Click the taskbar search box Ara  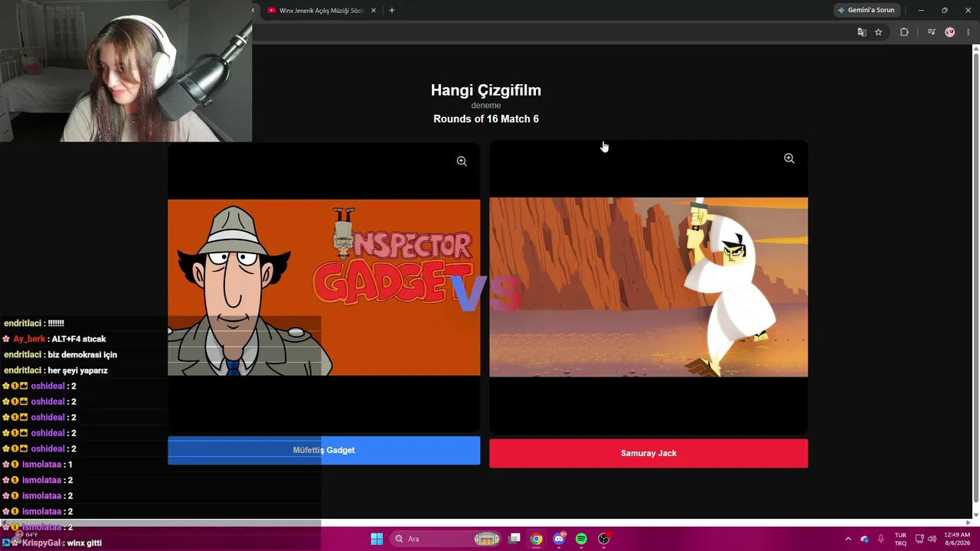[x=447, y=539]
